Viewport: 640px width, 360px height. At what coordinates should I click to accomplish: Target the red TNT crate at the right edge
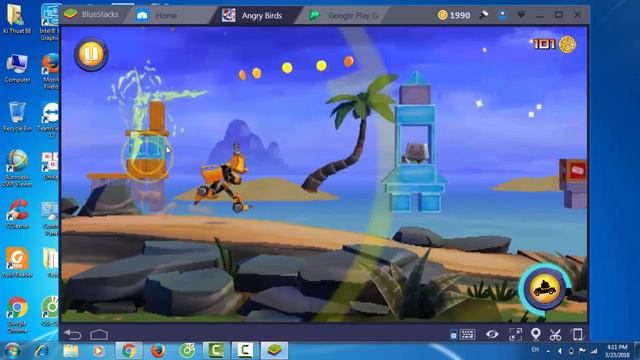(x=574, y=171)
